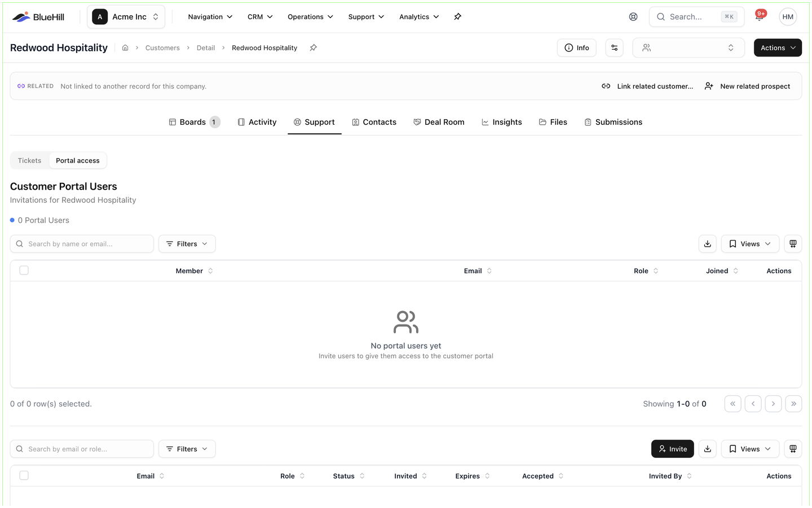The image size is (812, 508).
Task: Open the Contacts tab
Action: point(374,122)
